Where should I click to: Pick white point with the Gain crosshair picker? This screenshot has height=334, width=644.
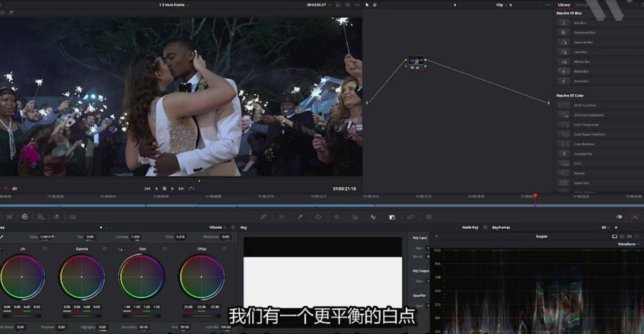coord(120,249)
